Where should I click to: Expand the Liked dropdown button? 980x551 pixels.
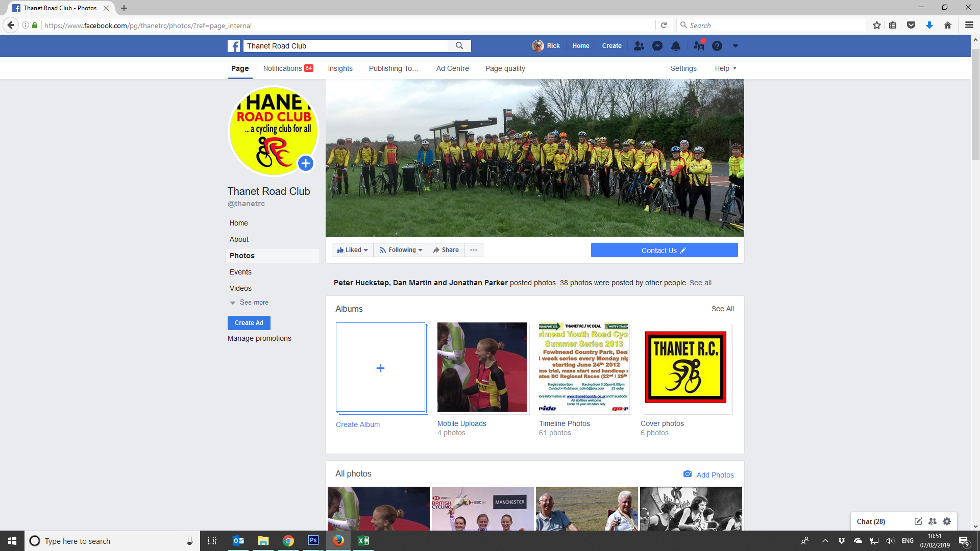(353, 250)
